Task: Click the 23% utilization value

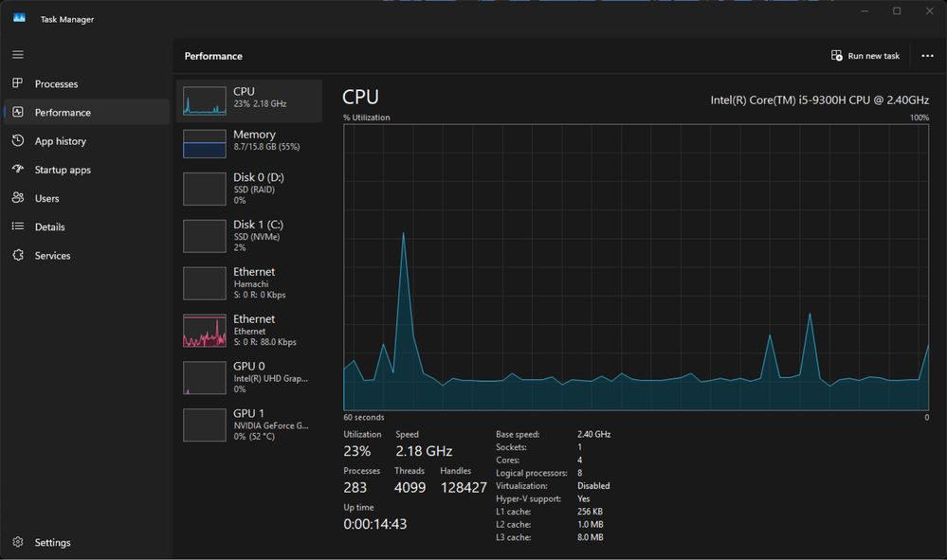Action: click(357, 451)
